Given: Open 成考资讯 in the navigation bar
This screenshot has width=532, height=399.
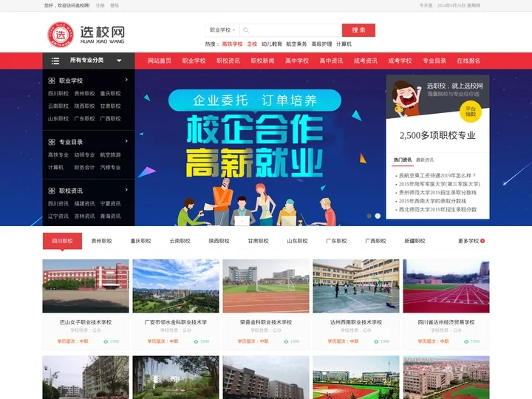Looking at the screenshot, I should 366,61.
